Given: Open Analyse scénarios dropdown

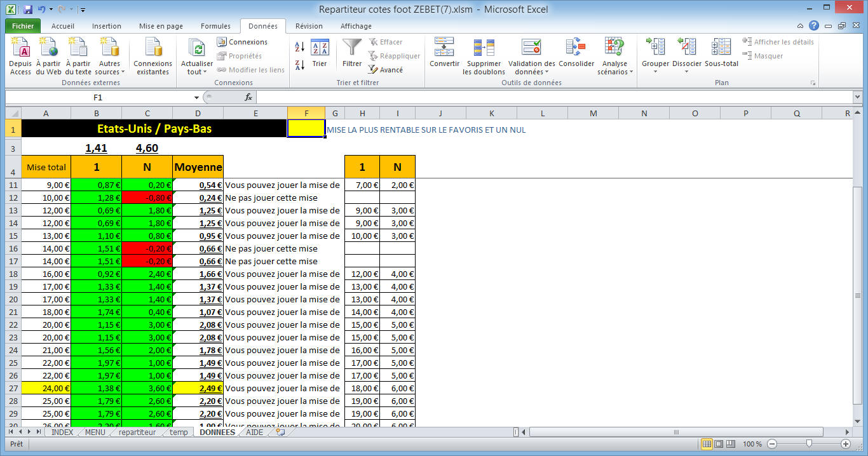Looking at the screenshot, I should [614, 56].
